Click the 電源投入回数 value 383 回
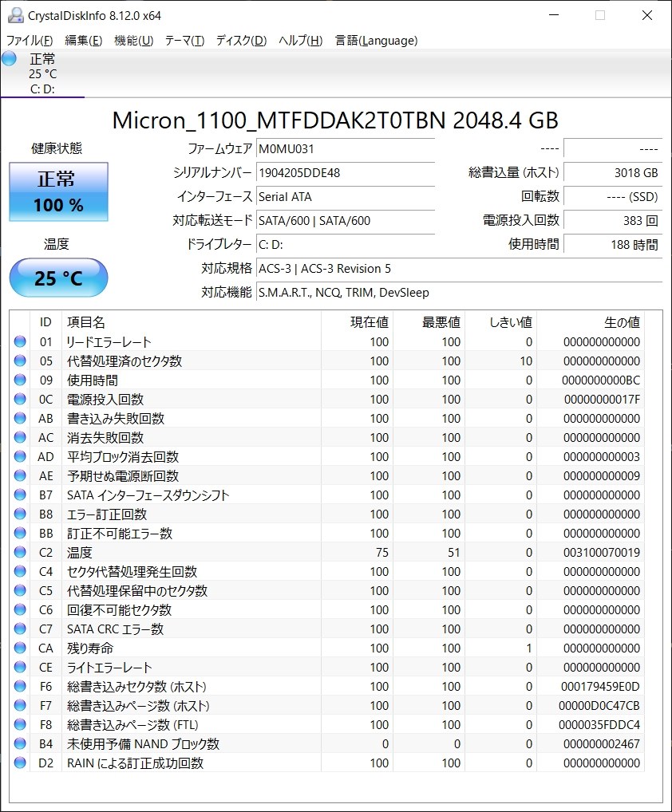The height and width of the screenshot is (812, 672). (x=613, y=221)
